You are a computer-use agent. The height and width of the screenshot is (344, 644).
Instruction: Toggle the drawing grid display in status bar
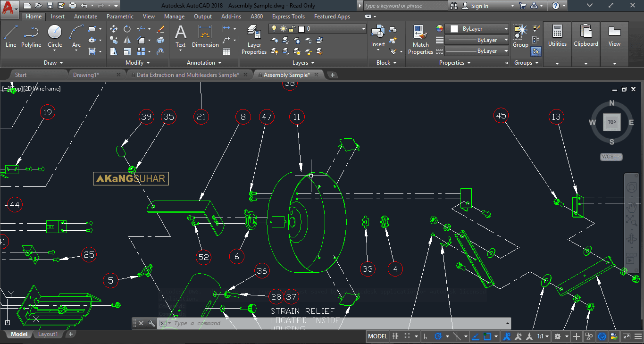(396, 336)
